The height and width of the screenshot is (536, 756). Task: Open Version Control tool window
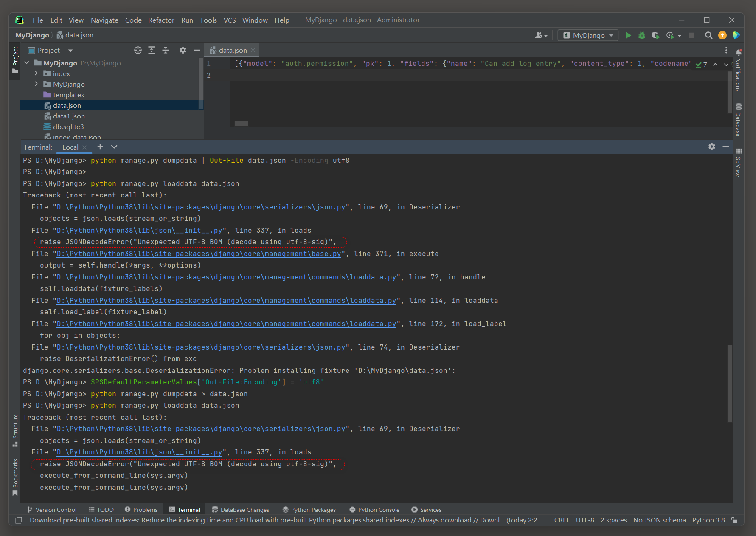(51, 509)
